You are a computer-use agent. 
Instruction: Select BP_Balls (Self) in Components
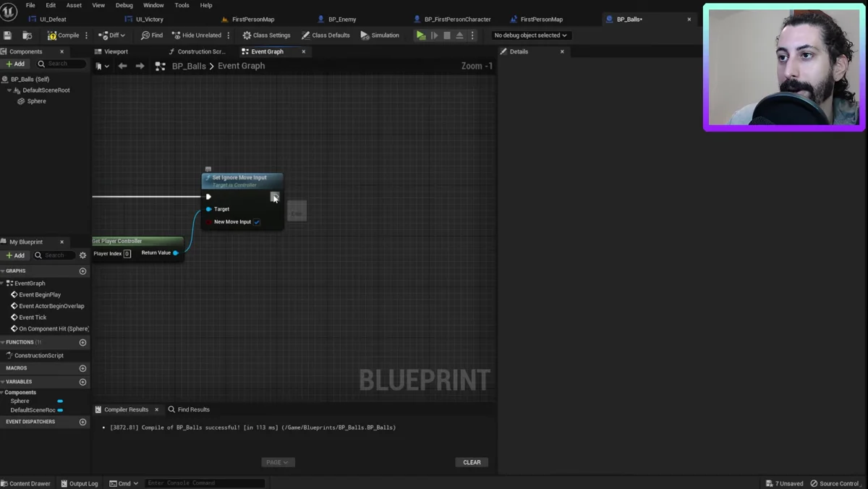(30, 80)
